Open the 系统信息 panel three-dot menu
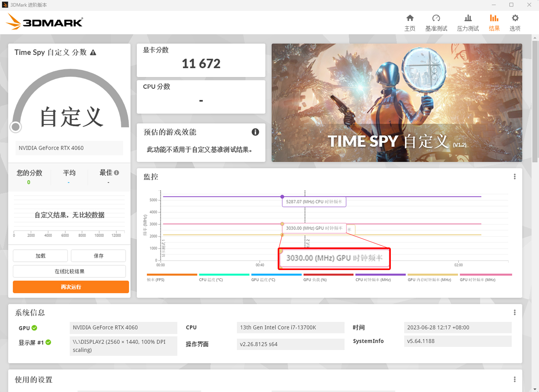This screenshot has height=392, width=539. 515,313
